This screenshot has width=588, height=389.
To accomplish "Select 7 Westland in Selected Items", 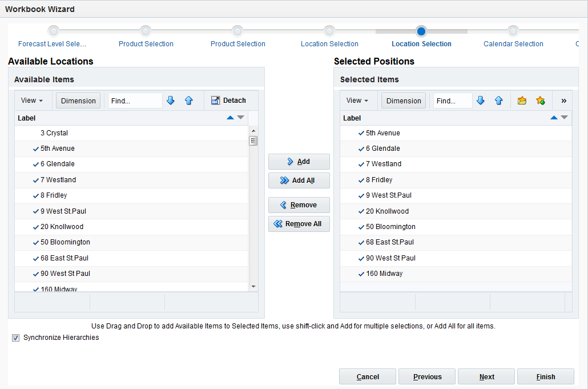I will click(x=456, y=164).
